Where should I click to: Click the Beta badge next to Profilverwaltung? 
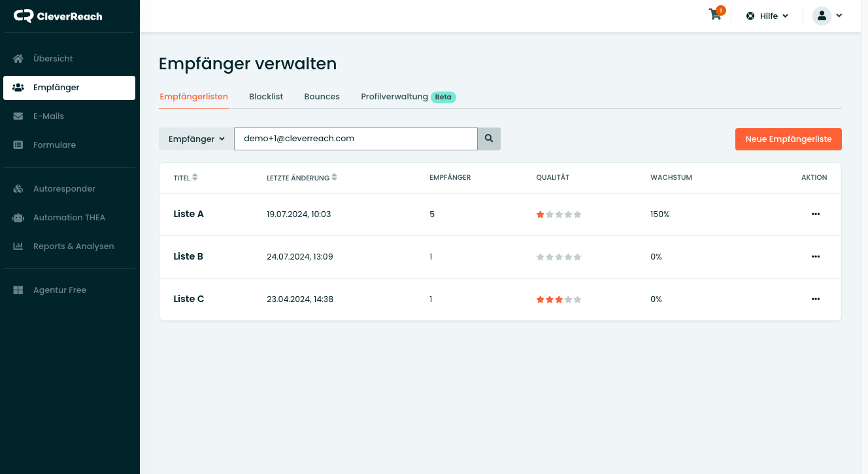(443, 97)
